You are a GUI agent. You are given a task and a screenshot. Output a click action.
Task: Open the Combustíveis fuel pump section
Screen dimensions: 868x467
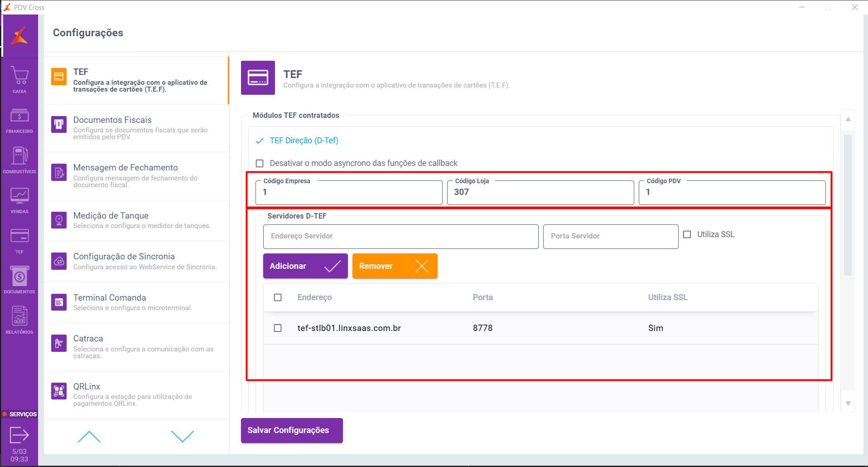[19, 160]
